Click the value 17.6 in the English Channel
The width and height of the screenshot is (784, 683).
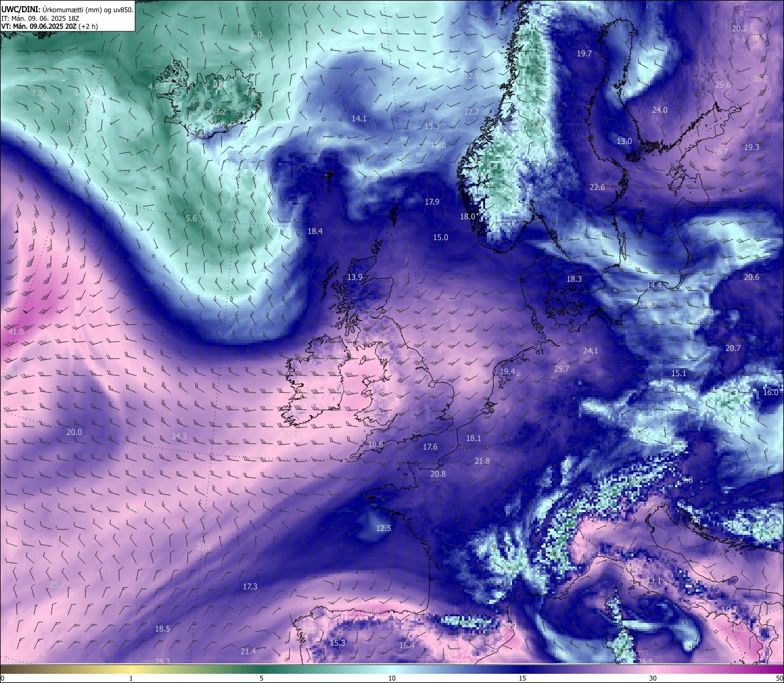coord(430,447)
